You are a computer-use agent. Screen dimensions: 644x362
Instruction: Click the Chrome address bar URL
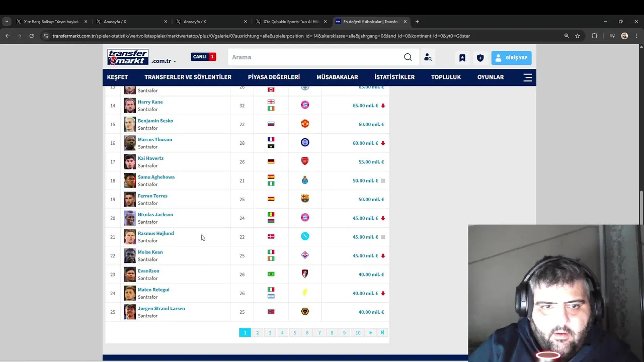tap(261, 36)
